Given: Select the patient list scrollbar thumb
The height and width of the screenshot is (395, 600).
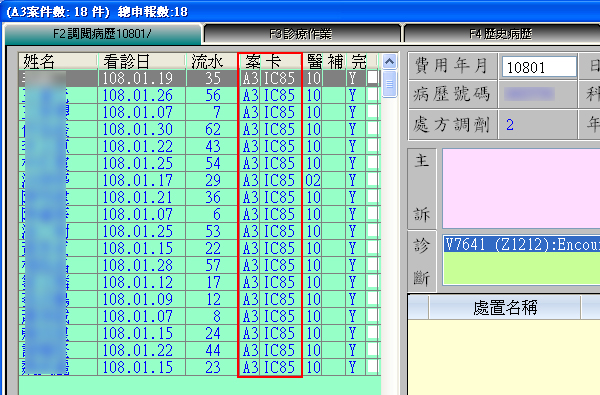Looking at the screenshot, I should pyautogui.click(x=389, y=84).
